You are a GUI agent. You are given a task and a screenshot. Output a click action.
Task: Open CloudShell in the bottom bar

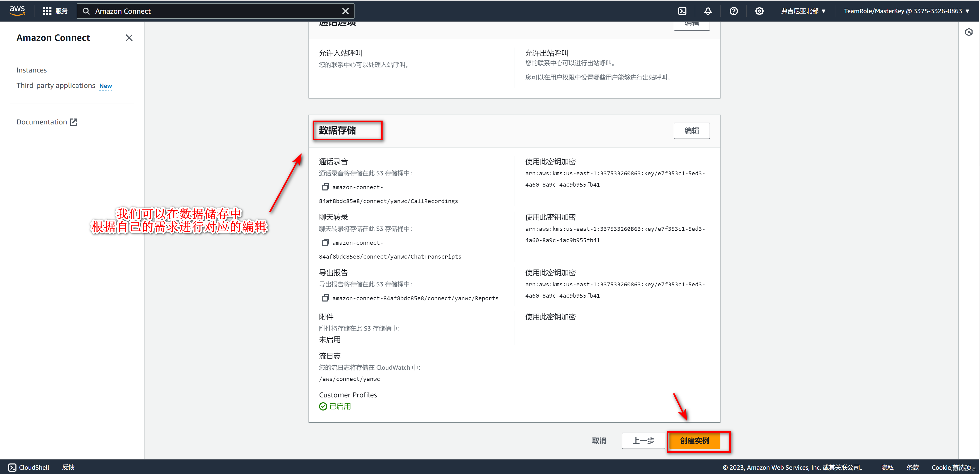point(29,467)
